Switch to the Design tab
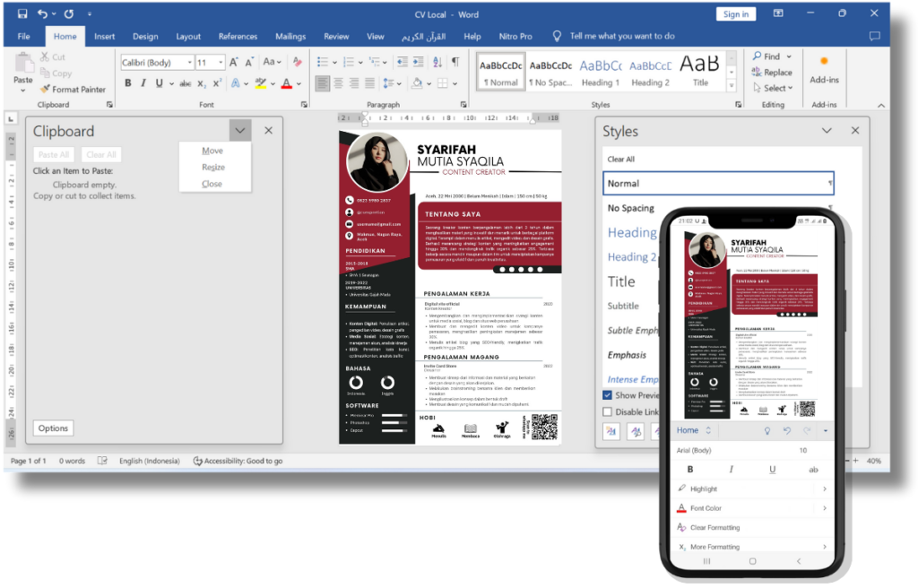This screenshot has height=588, width=918. point(145,37)
